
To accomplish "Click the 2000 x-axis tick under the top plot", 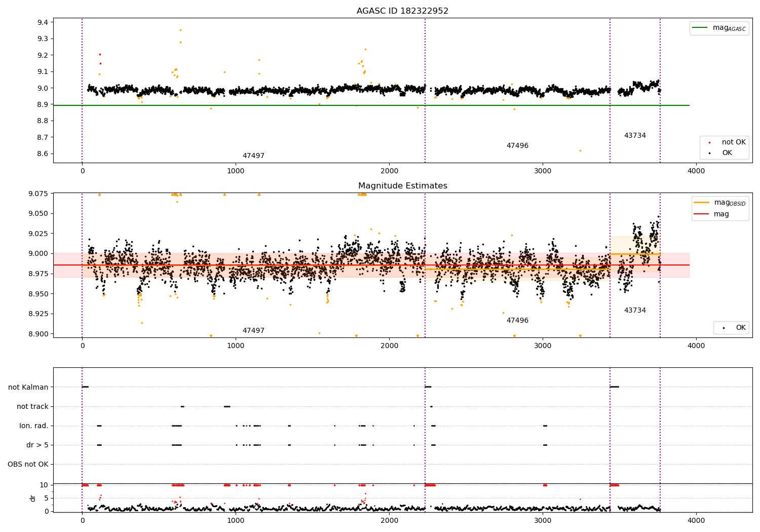I will point(389,171).
